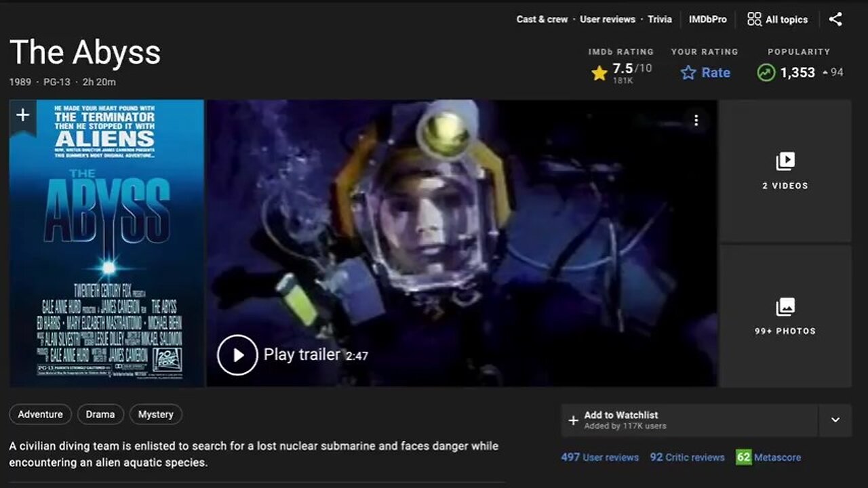Go to IMDbPro

(708, 19)
